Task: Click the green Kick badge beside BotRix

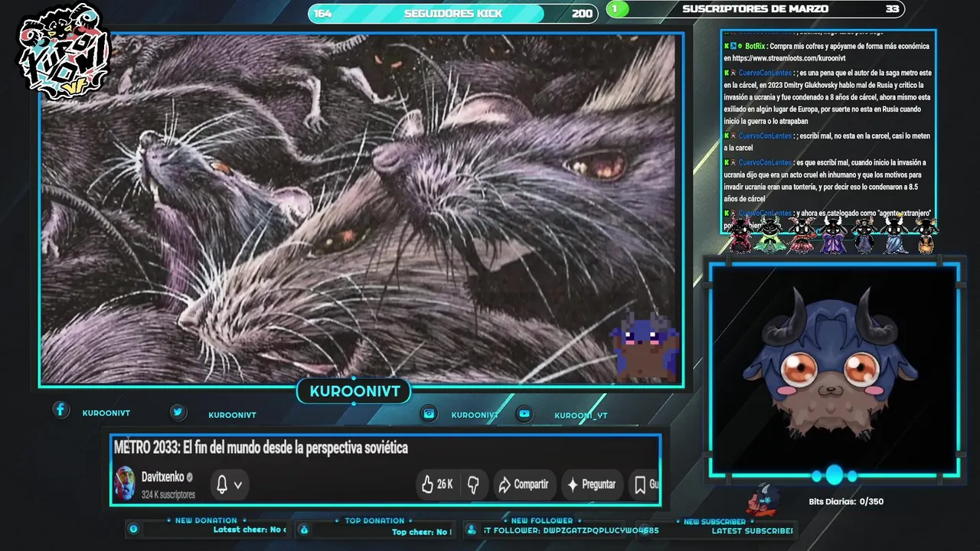Action: click(x=726, y=46)
